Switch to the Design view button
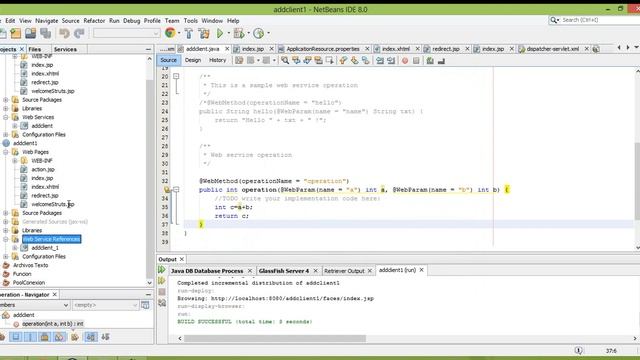The width and height of the screenshot is (640, 360). click(x=193, y=60)
